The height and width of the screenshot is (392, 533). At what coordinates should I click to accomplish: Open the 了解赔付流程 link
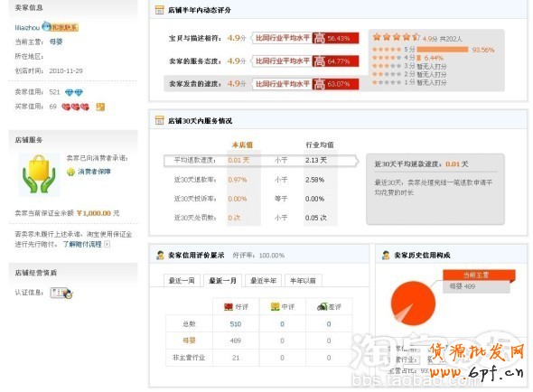point(82,244)
